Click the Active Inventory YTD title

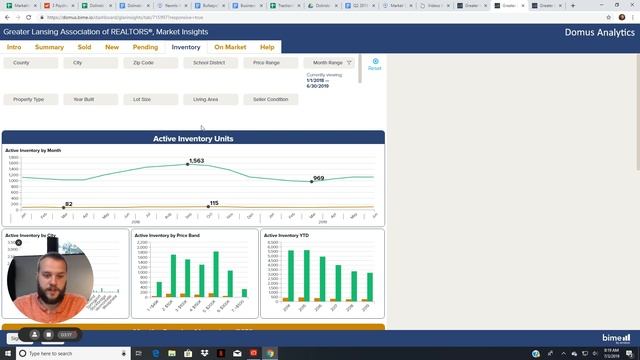click(x=286, y=236)
